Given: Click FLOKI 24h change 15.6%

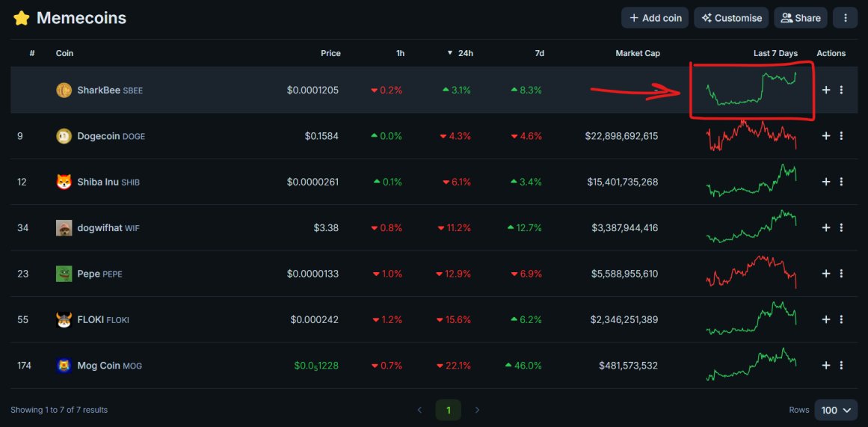Looking at the screenshot, I should pos(454,319).
